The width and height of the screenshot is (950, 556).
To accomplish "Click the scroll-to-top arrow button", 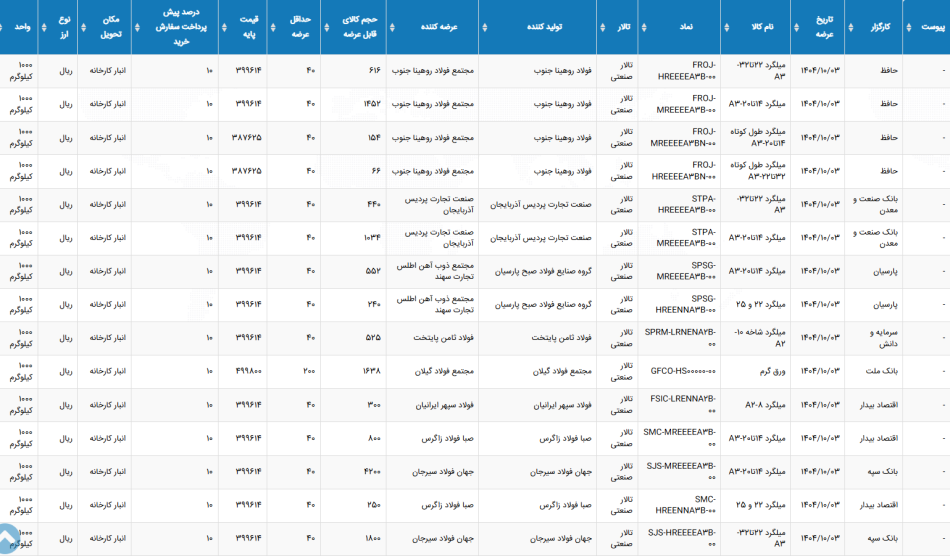I will tap(8, 538).
